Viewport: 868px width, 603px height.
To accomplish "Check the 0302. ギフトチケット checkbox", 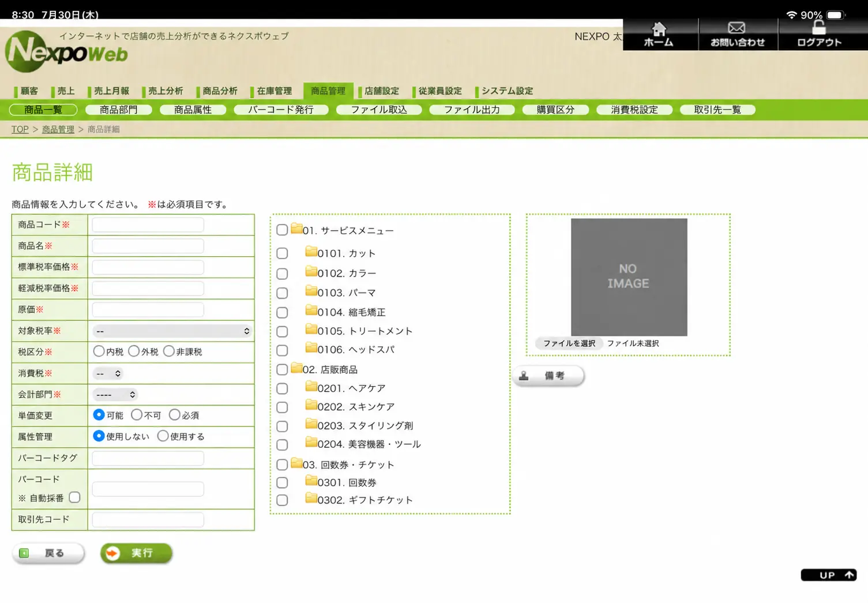I will click(282, 500).
